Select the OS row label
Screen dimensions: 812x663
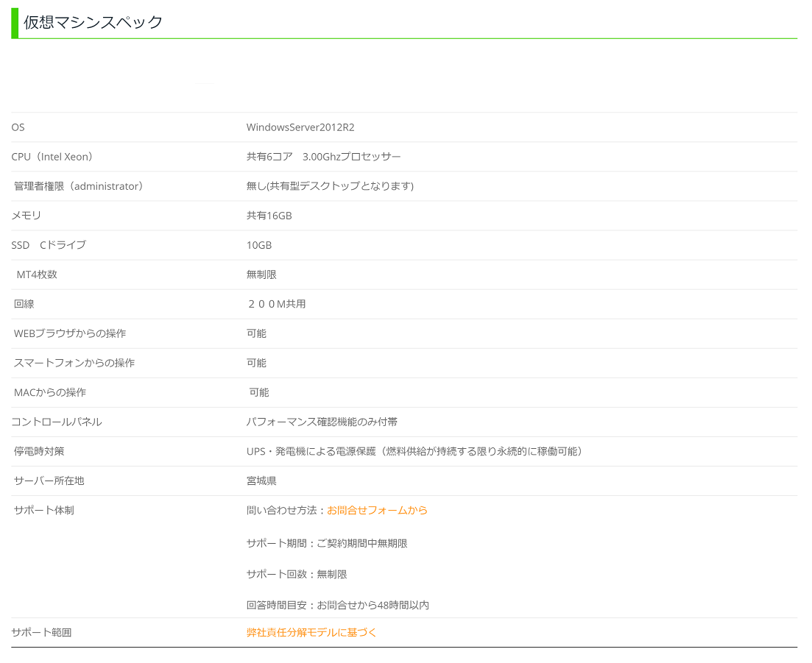pyautogui.click(x=18, y=127)
